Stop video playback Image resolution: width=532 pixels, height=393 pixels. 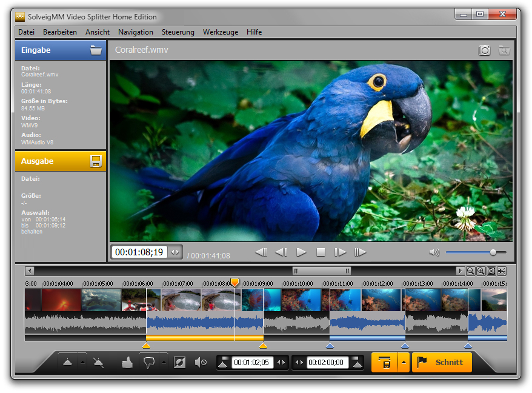(321, 252)
